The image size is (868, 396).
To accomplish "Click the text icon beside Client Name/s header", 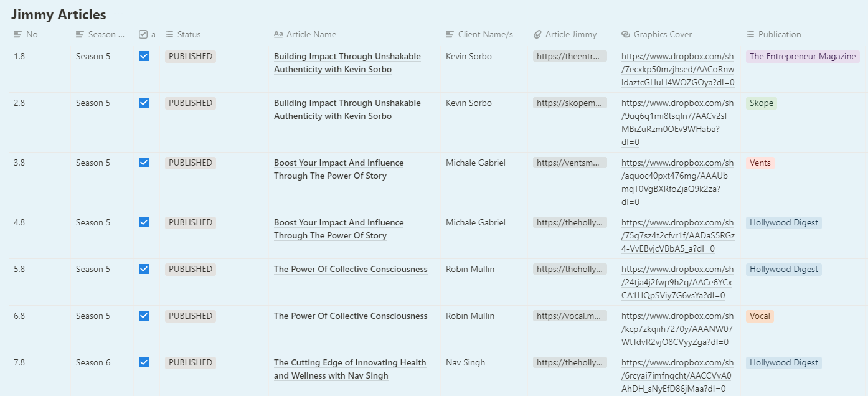I will [x=450, y=35].
